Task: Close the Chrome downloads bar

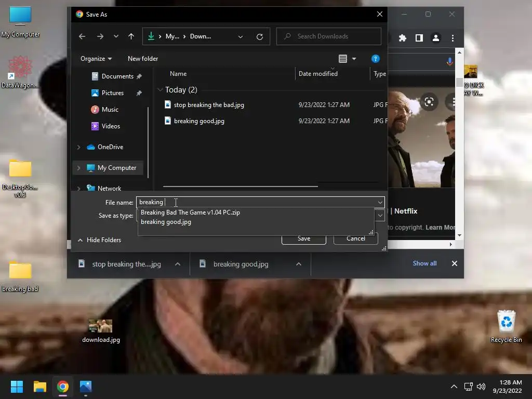Action: coord(455,263)
